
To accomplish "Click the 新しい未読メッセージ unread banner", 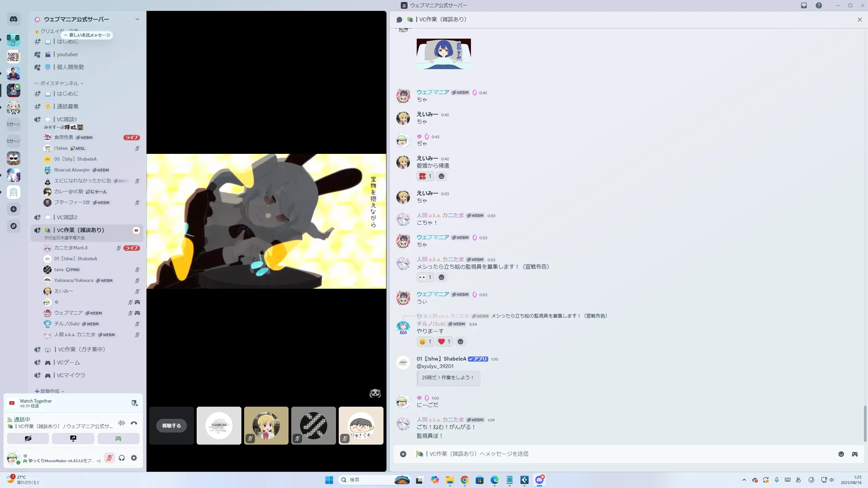I will [87, 35].
